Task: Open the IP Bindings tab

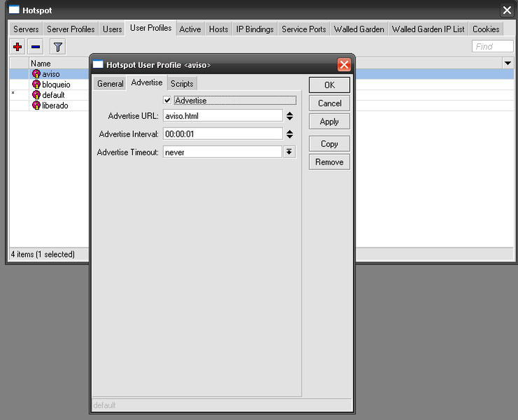Action: coord(255,29)
